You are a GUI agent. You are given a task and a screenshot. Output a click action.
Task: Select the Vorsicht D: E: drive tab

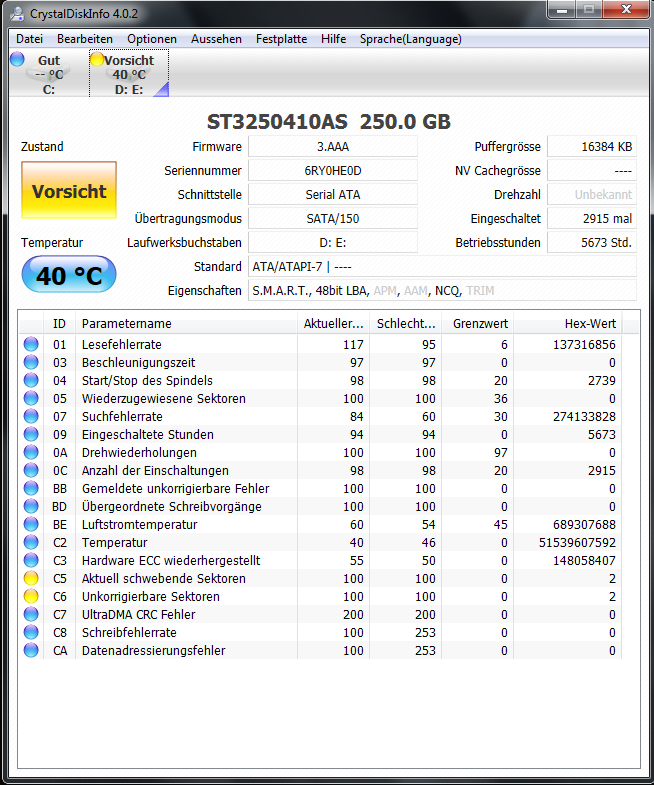[x=129, y=74]
